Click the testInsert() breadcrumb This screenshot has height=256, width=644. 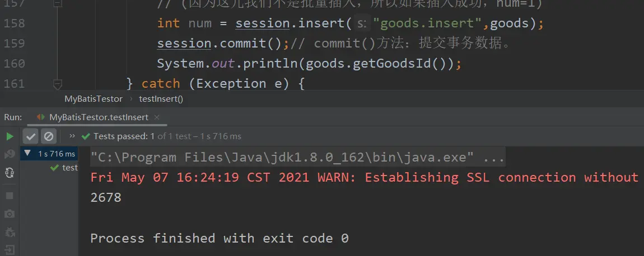click(x=161, y=99)
